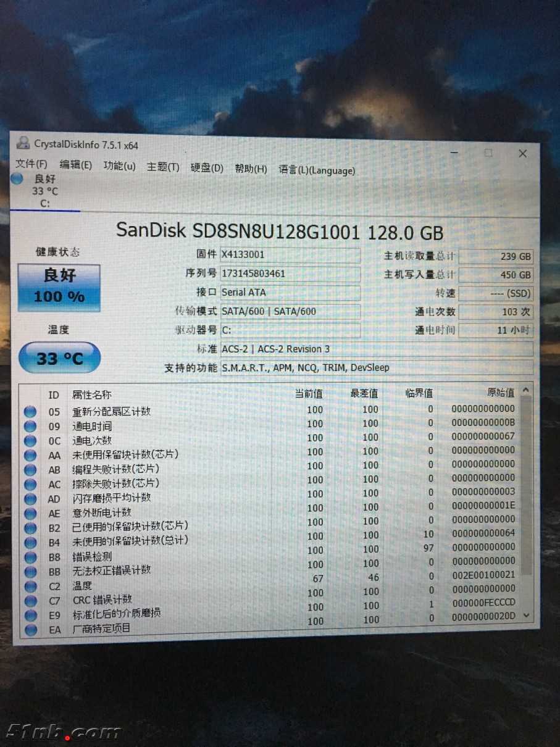The height and width of the screenshot is (747, 560).
Task: Click the 最差值 column header
Action: (x=364, y=393)
